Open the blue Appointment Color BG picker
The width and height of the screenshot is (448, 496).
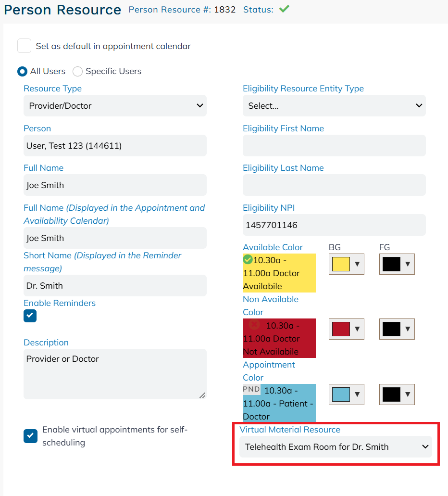pos(347,394)
